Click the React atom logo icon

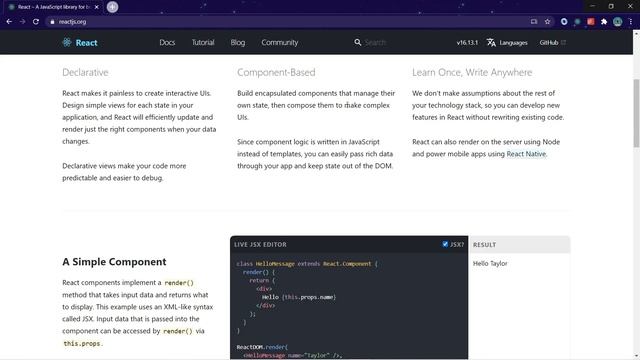coord(67,42)
